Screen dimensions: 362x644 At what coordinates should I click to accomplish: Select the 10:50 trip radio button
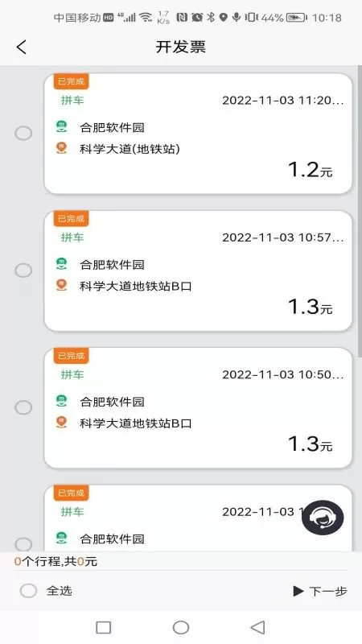pos(23,407)
